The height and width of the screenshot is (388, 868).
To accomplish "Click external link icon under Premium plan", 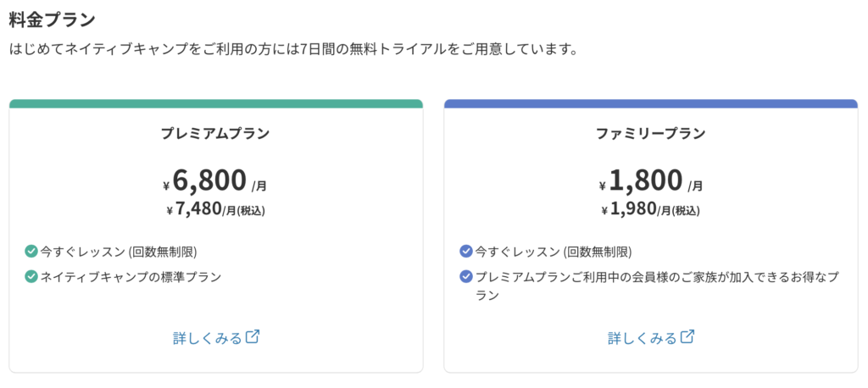I will pyautogui.click(x=252, y=336).
